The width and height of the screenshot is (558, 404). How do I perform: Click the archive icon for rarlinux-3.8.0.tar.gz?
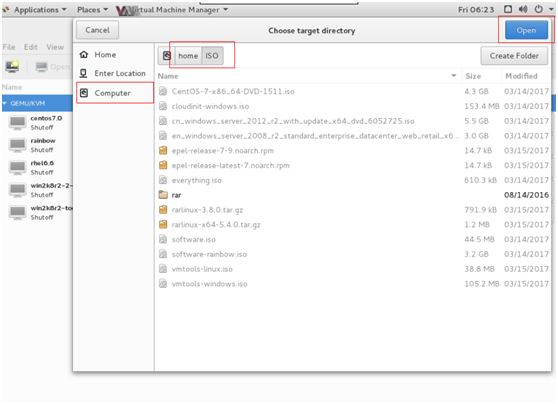(163, 210)
